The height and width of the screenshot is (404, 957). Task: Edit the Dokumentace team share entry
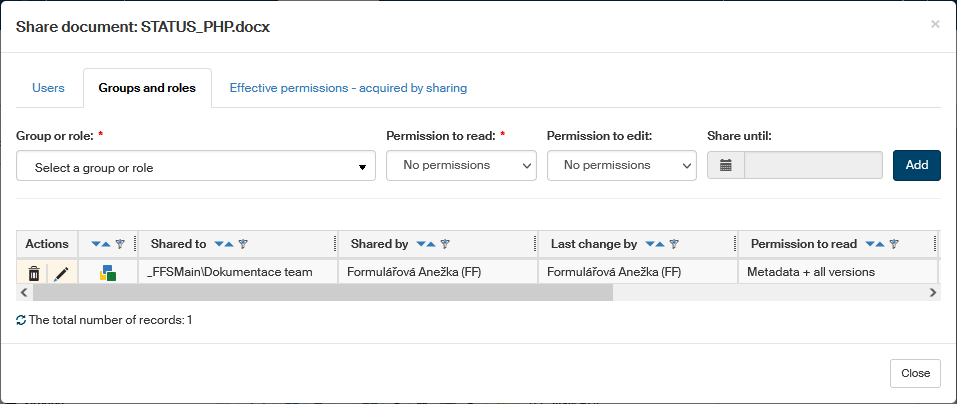click(x=61, y=273)
